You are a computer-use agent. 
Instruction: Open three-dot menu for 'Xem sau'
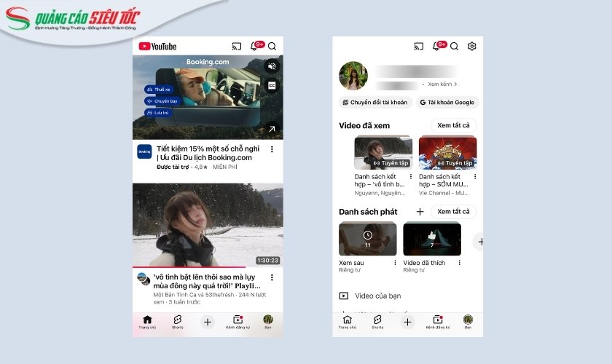tap(395, 263)
